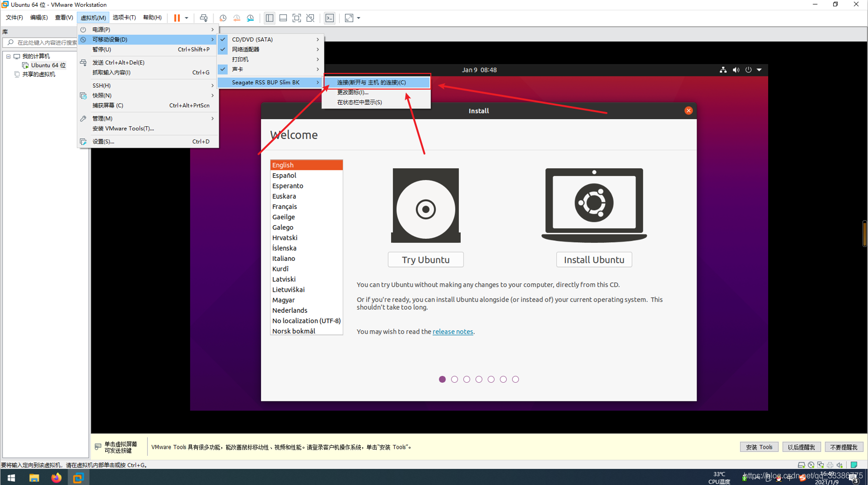Open 查看(V) menu
The image size is (868, 485).
pyautogui.click(x=64, y=18)
